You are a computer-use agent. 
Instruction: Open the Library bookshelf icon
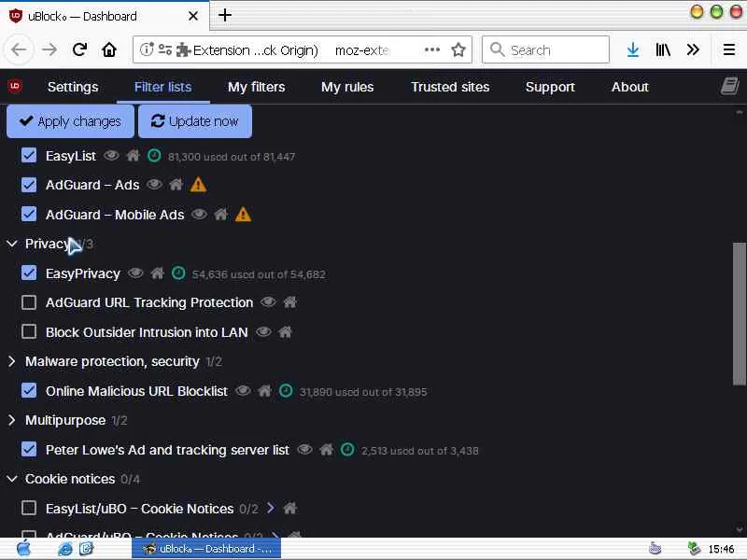pos(663,49)
